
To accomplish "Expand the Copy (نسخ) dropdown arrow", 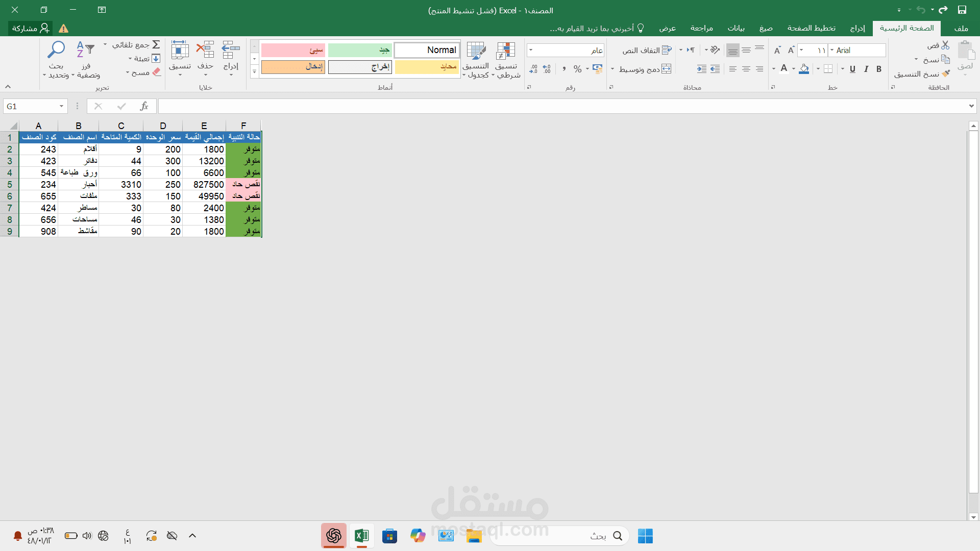I will pos(916,60).
